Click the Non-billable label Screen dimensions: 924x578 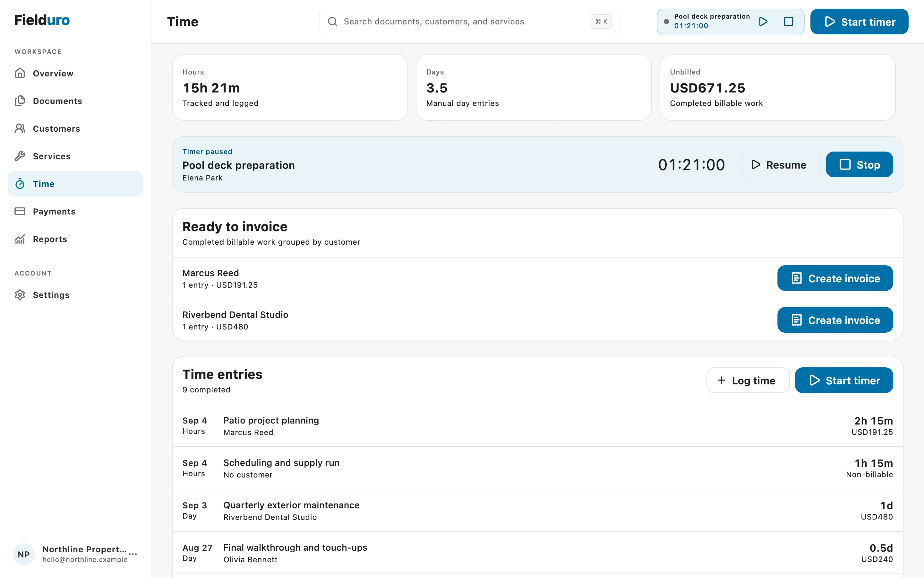tap(869, 474)
